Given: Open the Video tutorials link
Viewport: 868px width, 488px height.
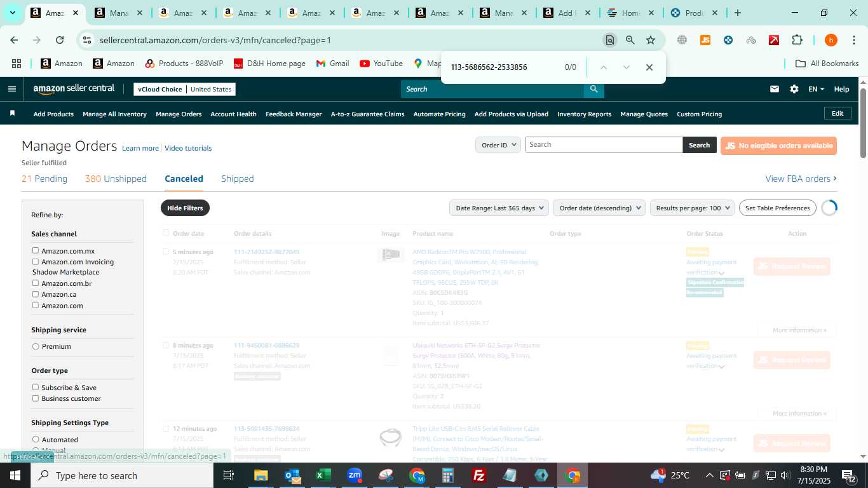Looking at the screenshot, I should [x=188, y=148].
